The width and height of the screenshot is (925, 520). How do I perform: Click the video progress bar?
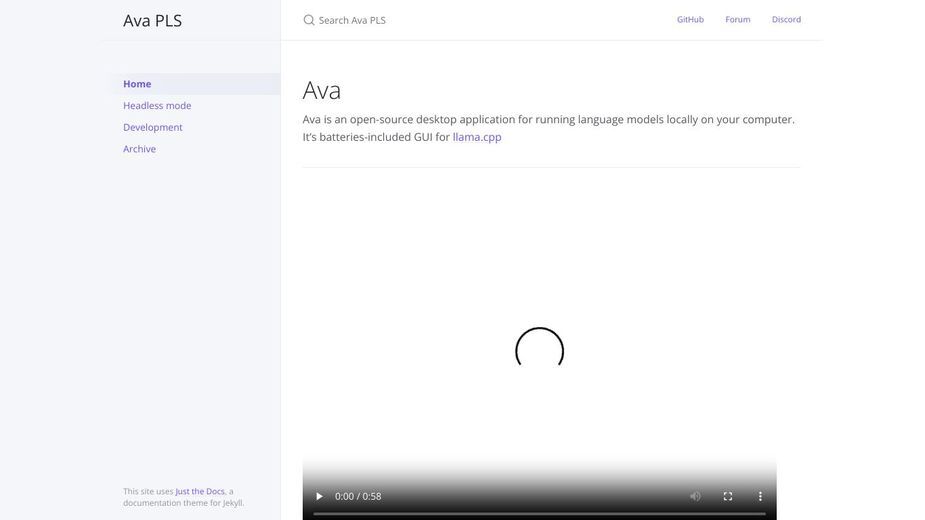[539, 514]
